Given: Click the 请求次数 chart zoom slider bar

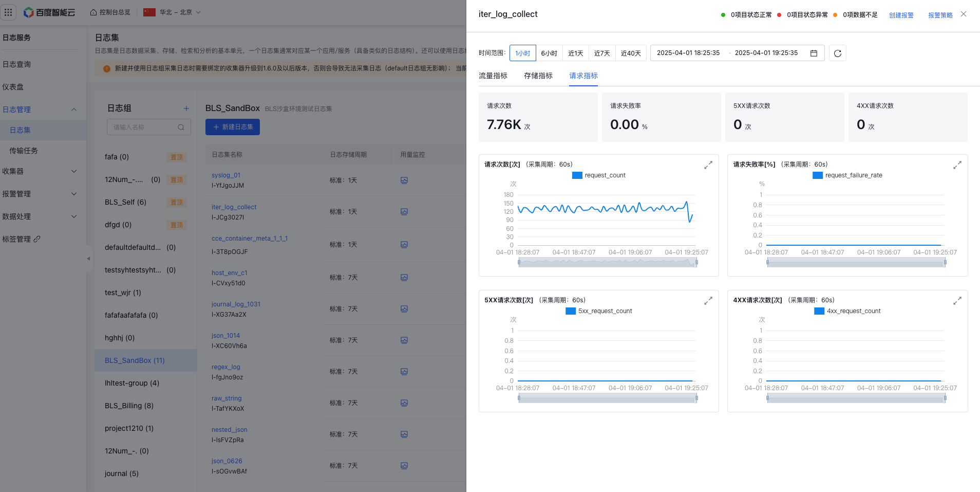Looking at the screenshot, I should point(608,262).
